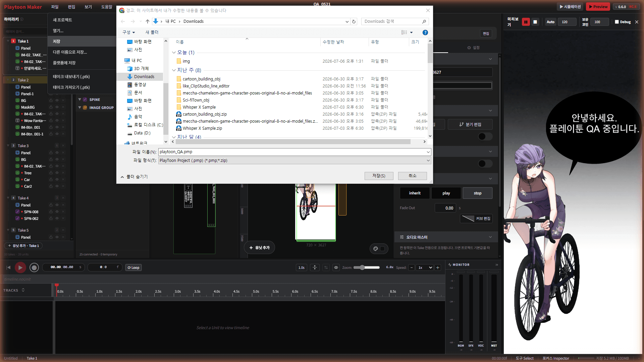This screenshot has height=362, width=644.
Task: Open the 구성 organize dropdown
Action: 129,33
